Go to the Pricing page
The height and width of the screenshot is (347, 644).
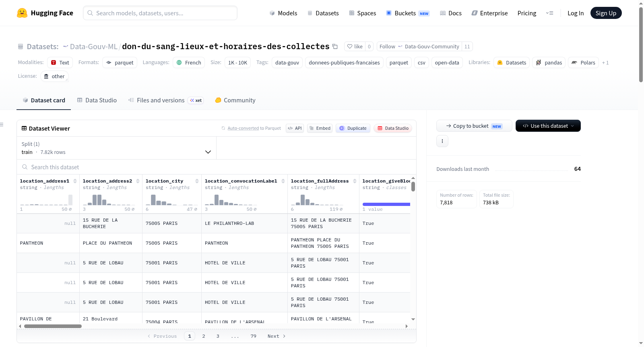click(x=527, y=13)
